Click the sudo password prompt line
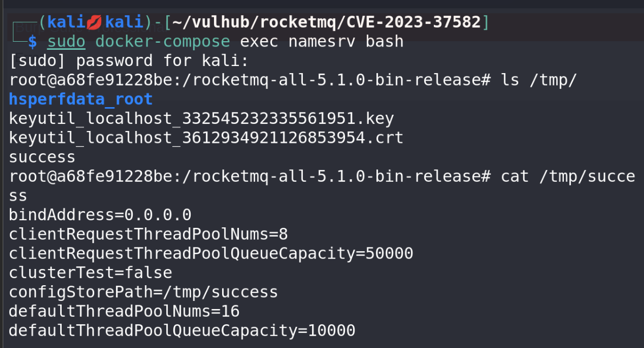Screen dimensions: 644x348 tap(129, 61)
